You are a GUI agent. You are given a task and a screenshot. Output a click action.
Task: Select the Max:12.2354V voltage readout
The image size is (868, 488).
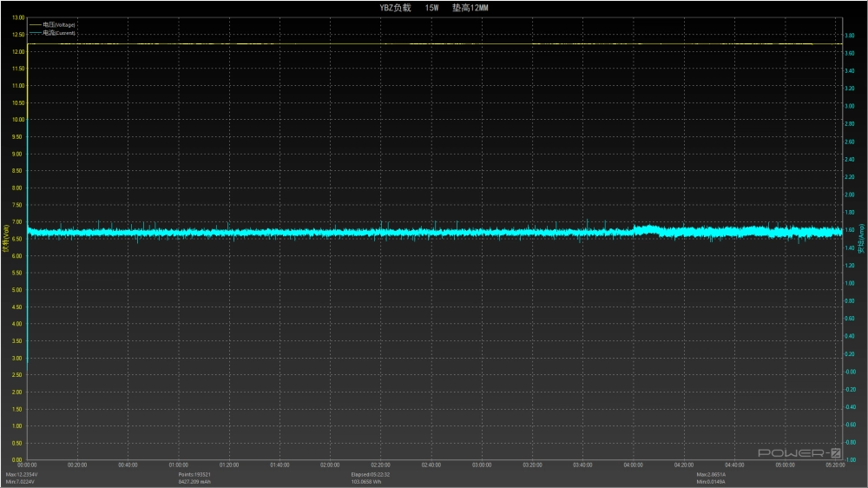(x=22, y=474)
